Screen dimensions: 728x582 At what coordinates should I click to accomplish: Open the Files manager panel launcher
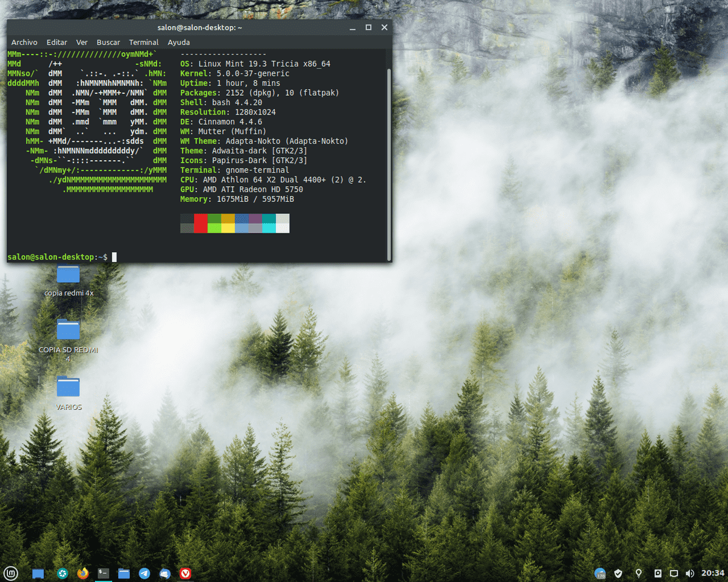(x=124, y=573)
